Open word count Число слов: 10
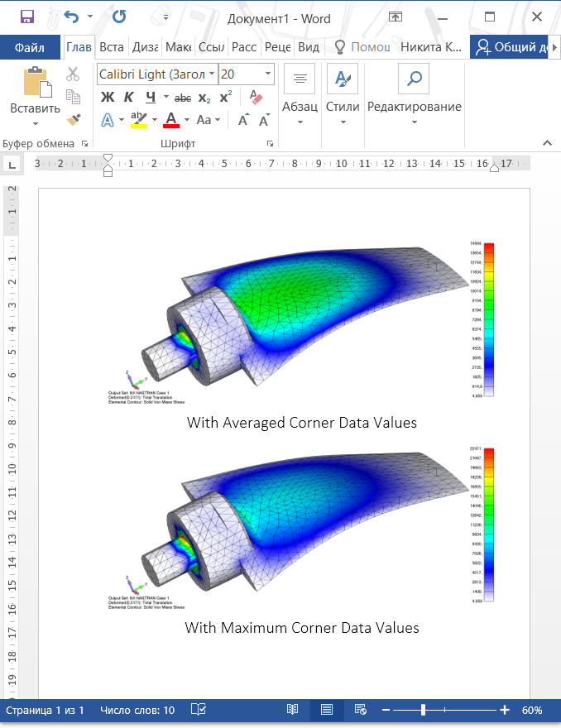 pos(137,711)
